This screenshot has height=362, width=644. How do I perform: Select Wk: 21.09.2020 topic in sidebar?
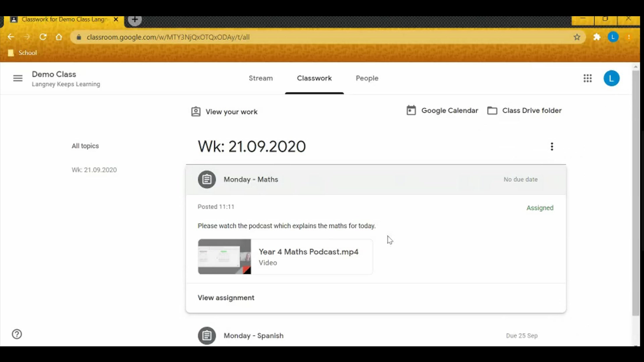point(94,170)
